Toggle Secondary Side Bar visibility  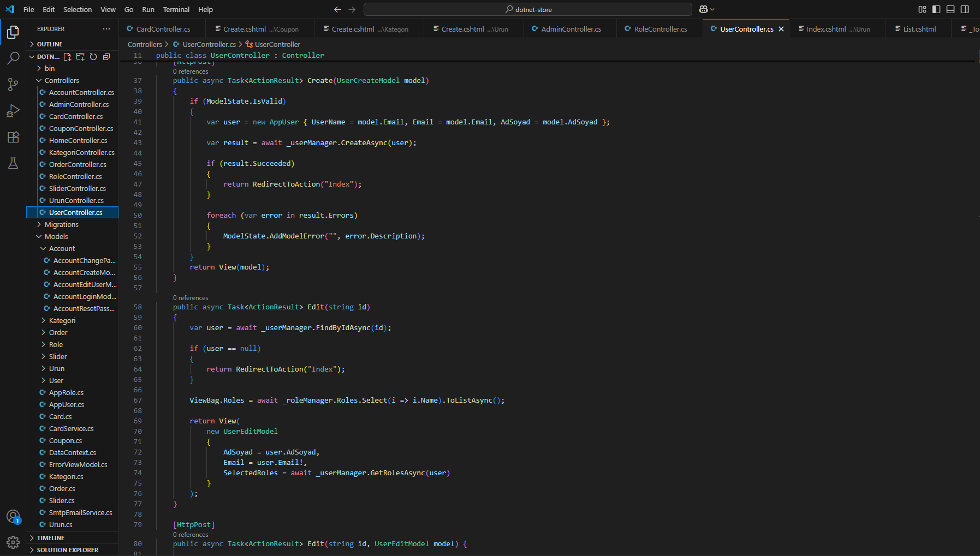coord(965,9)
